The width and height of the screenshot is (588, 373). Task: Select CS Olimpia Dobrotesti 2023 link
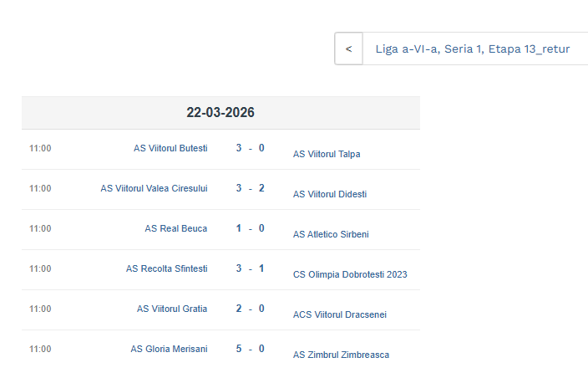(350, 274)
